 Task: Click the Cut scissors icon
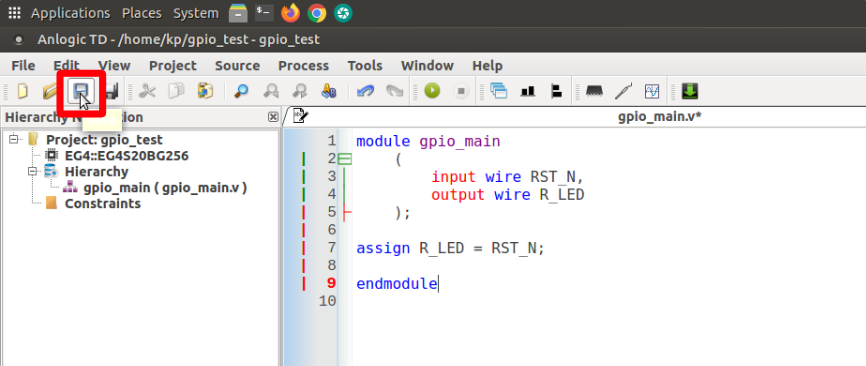point(147,91)
